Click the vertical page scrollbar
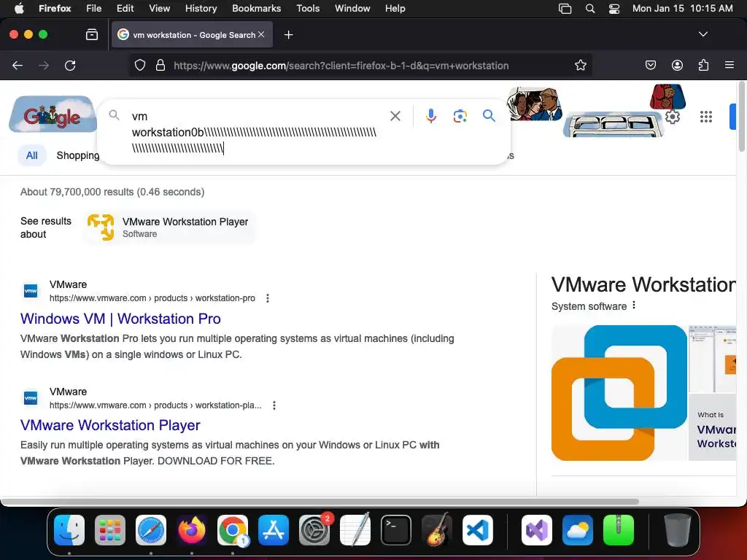The width and height of the screenshot is (747, 560). pos(741,117)
